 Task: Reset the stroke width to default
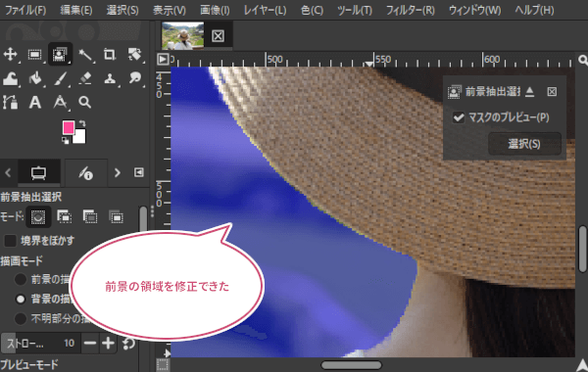point(129,344)
